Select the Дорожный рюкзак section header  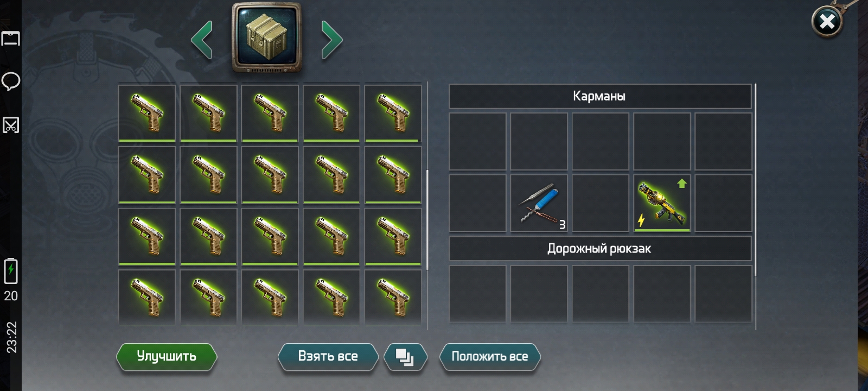pos(600,249)
